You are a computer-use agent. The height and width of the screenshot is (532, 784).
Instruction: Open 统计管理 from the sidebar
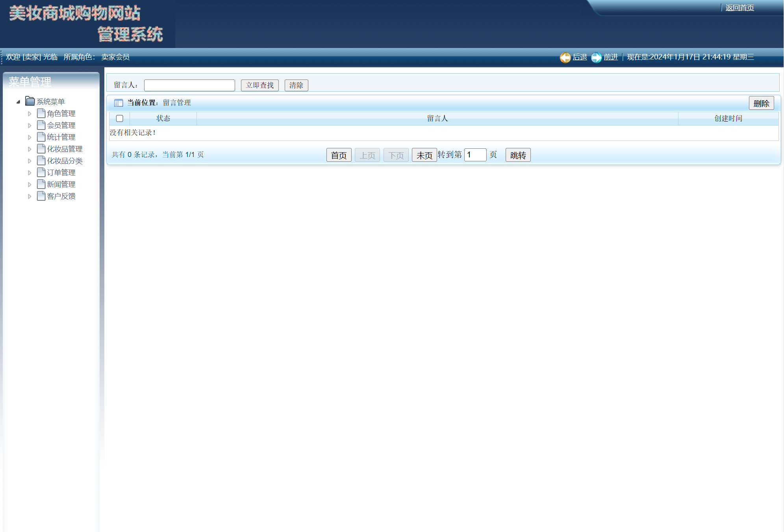point(61,137)
